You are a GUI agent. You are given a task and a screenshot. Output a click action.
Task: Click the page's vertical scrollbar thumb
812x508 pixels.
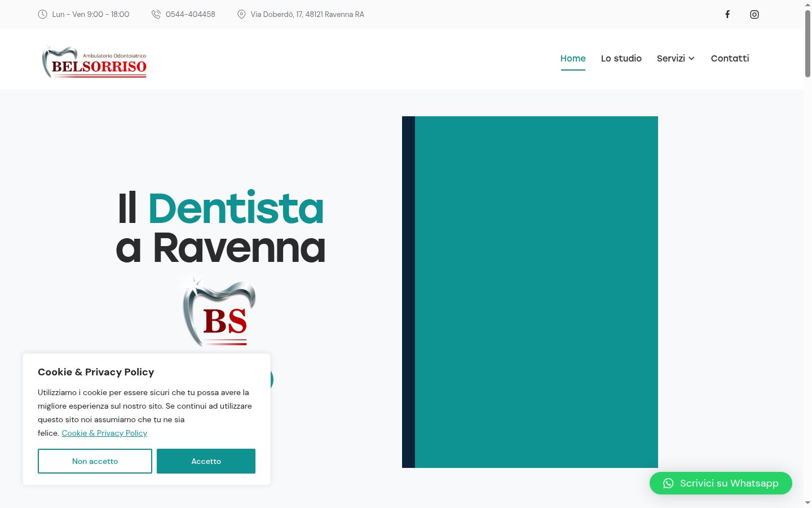point(807,43)
